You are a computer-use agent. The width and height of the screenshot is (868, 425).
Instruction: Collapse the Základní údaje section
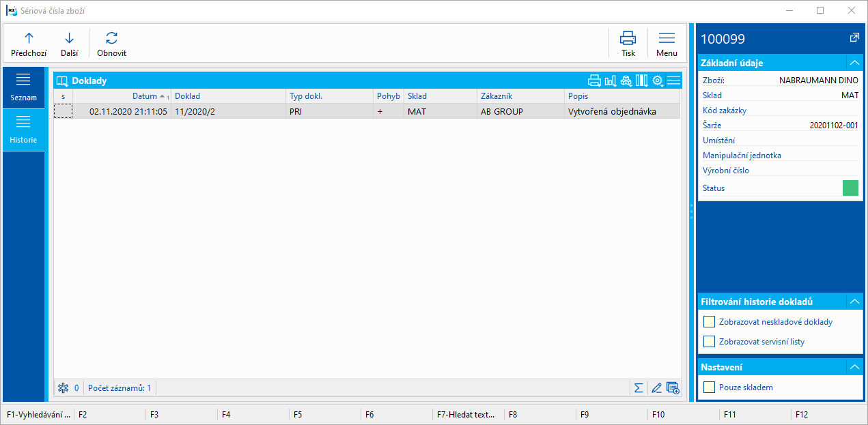[854, 63]
